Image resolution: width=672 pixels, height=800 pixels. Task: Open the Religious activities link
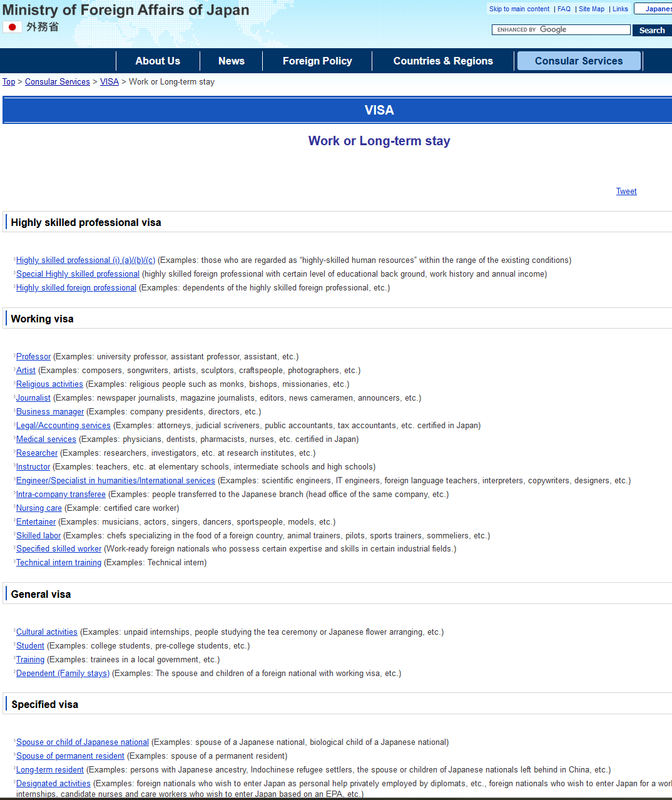pyautogui.click(x=49, y=384)
